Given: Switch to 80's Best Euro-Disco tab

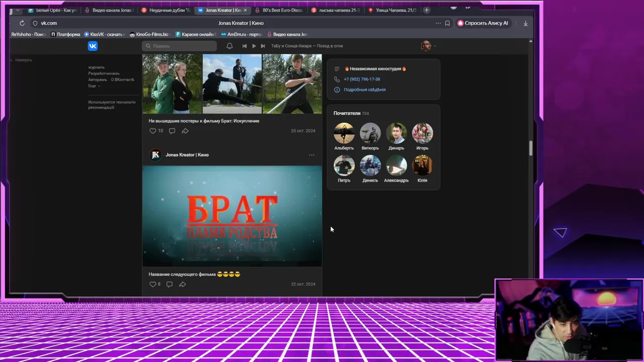Looking at the screenshot, I should tap(279, 10).
